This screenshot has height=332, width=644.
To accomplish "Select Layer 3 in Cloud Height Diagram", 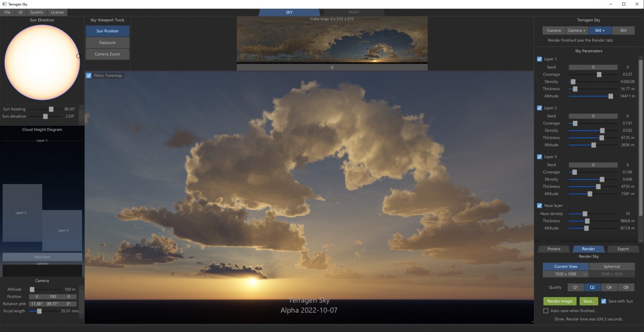I will click(x=62, y=230).
